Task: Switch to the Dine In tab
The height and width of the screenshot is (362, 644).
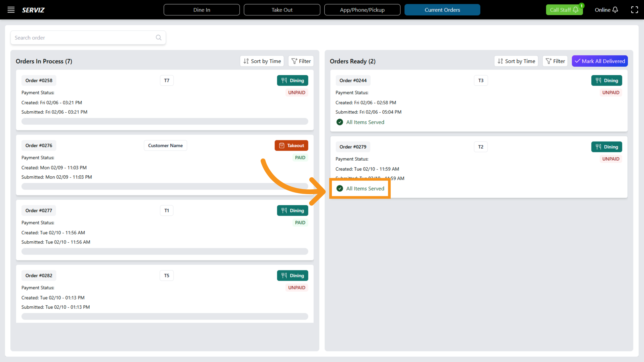Action: click(x=202, y=10)
